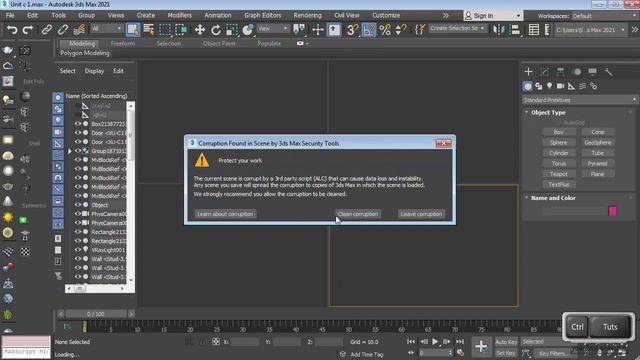Go to animation end button

460,342
